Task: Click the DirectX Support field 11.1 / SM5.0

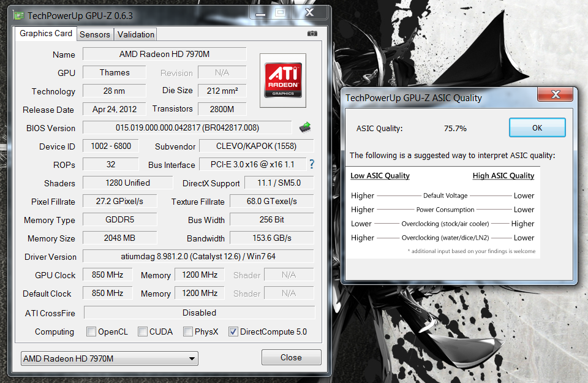Action: 279,183
